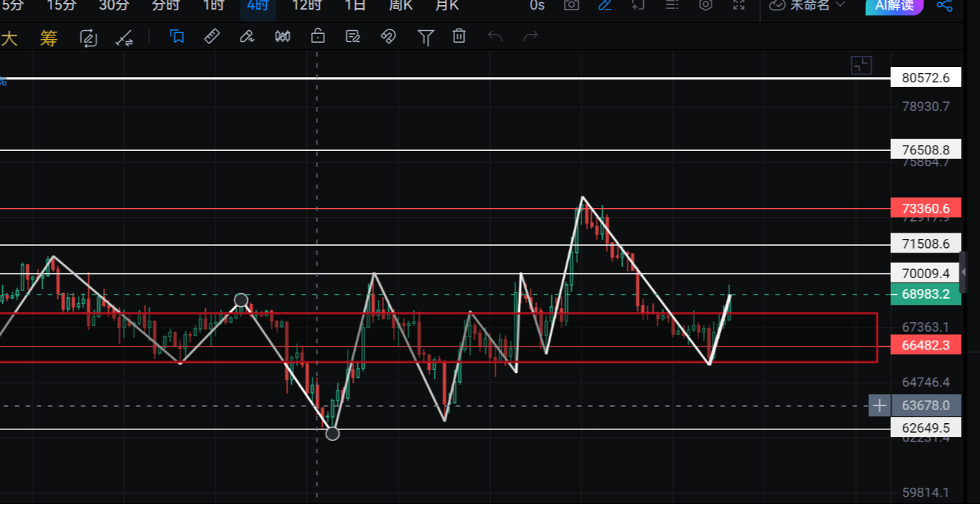Switch to the 1日 timeframe tab

click(x=355, y=5)
